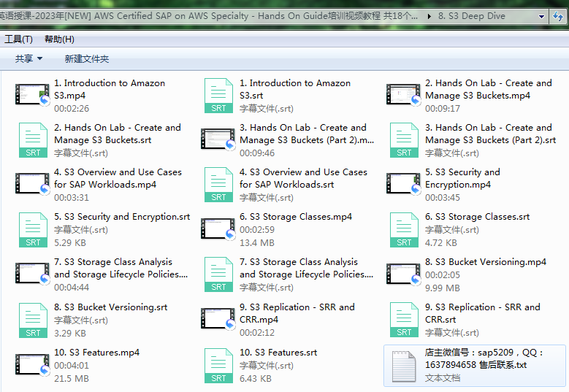Select SRT icon for 2. Manage S3 Buckets.srt
This screenshot has height=392, width=569.
coord(33,140)
